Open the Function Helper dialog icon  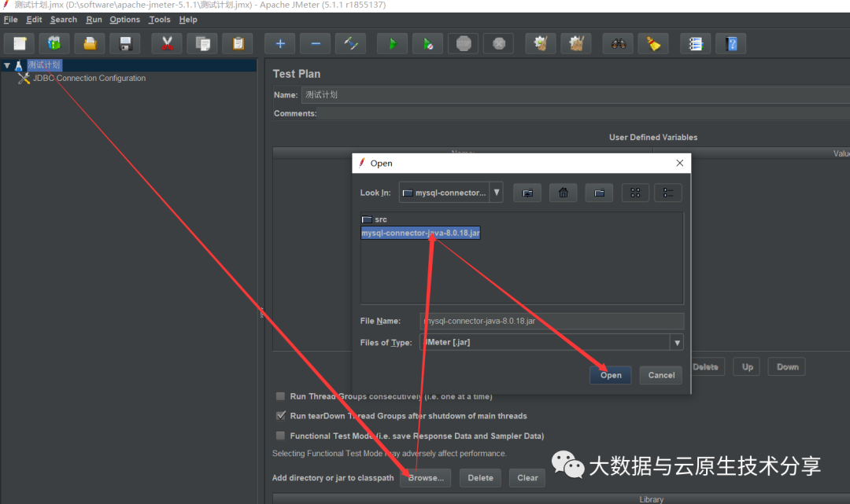click(x=696, y=44)
